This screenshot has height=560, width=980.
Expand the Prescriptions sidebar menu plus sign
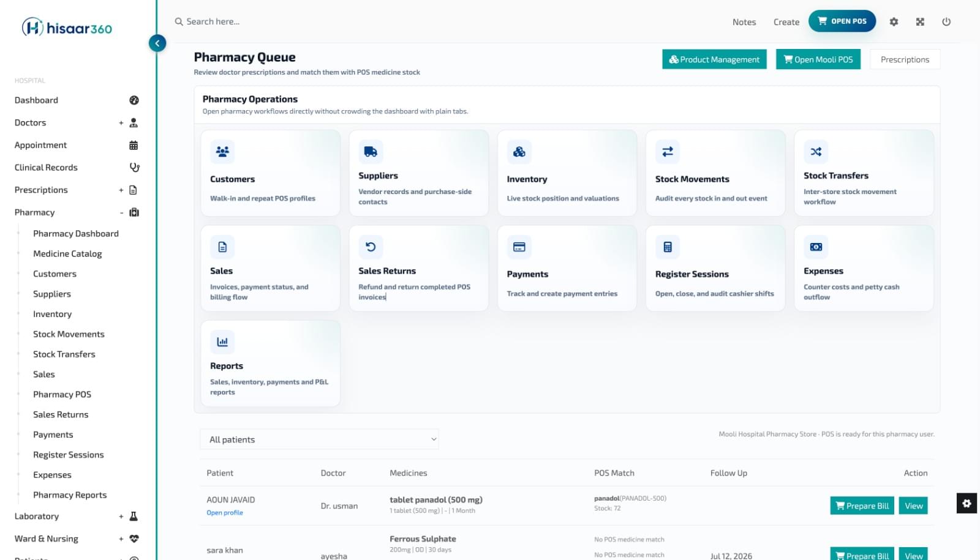coord(121,190)
